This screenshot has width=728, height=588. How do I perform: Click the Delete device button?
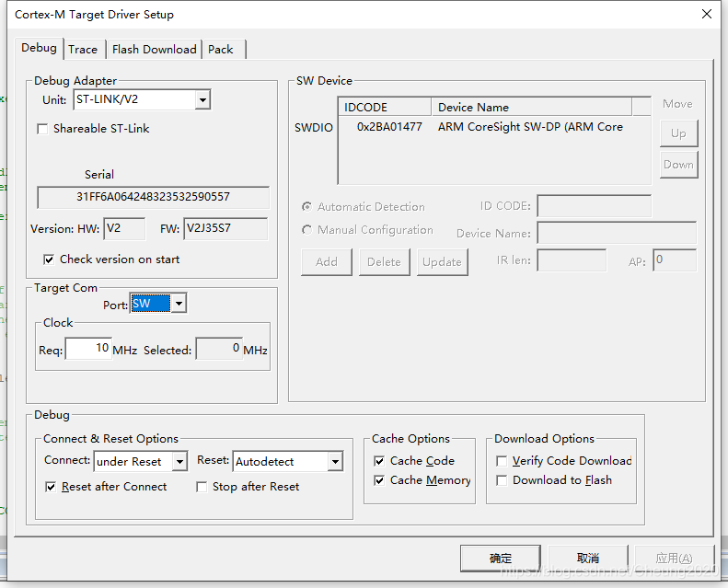click(385, 261)
